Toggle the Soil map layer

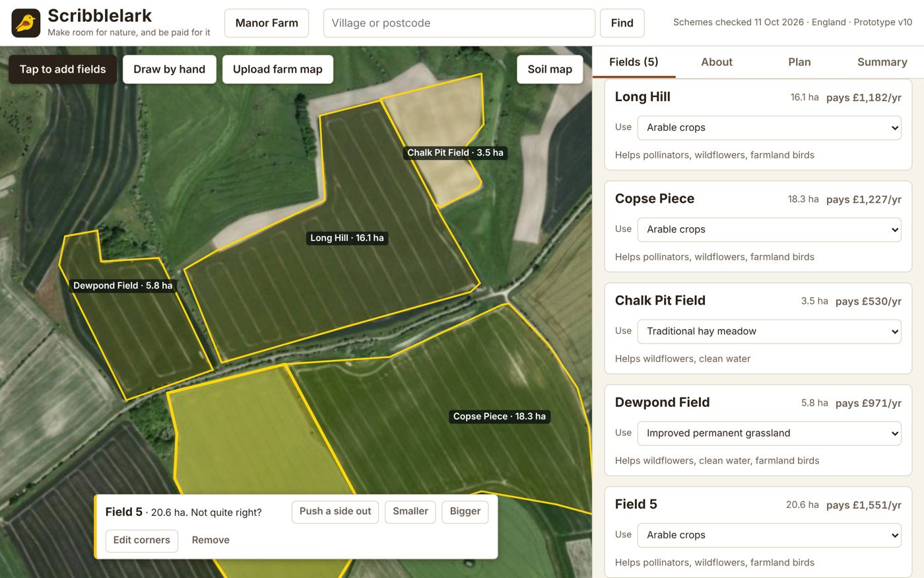tap(550, 69)
